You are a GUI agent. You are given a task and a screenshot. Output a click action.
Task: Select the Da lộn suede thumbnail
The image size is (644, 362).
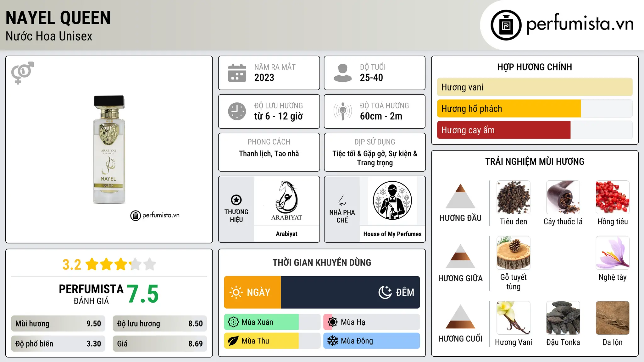[613, 318]
